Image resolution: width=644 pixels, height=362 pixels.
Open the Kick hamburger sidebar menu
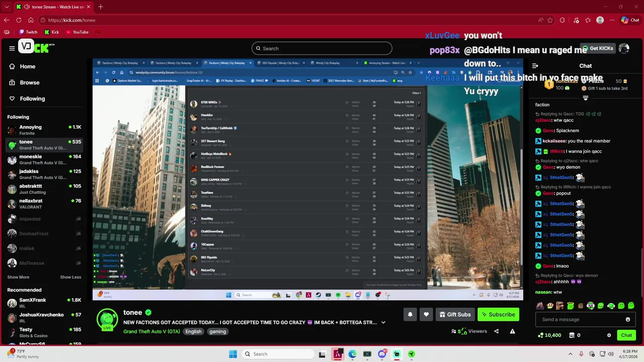(x=12, y=48)
